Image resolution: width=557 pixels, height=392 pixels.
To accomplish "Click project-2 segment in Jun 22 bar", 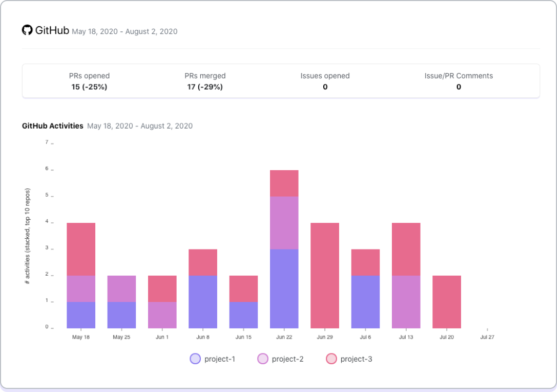I will pos(284,223).
